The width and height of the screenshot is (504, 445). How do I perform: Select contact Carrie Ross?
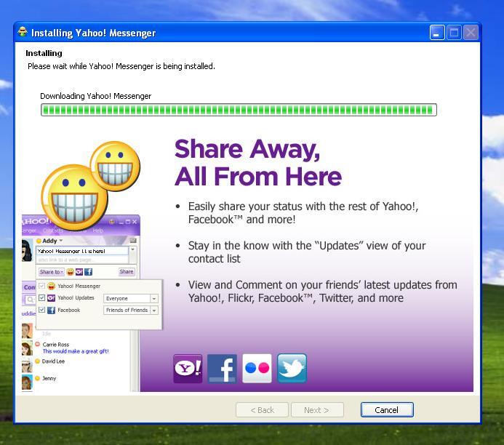click(x=55, y=345)
